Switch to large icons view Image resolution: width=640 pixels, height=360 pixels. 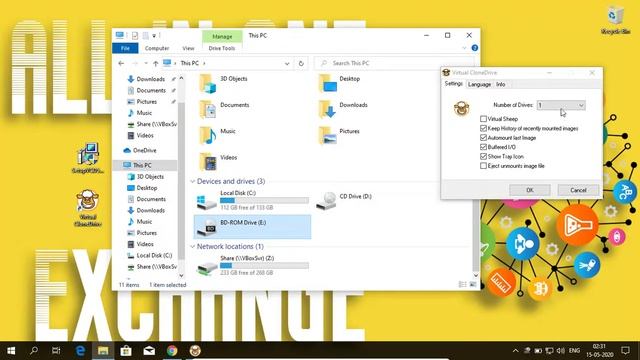[473, 284]
